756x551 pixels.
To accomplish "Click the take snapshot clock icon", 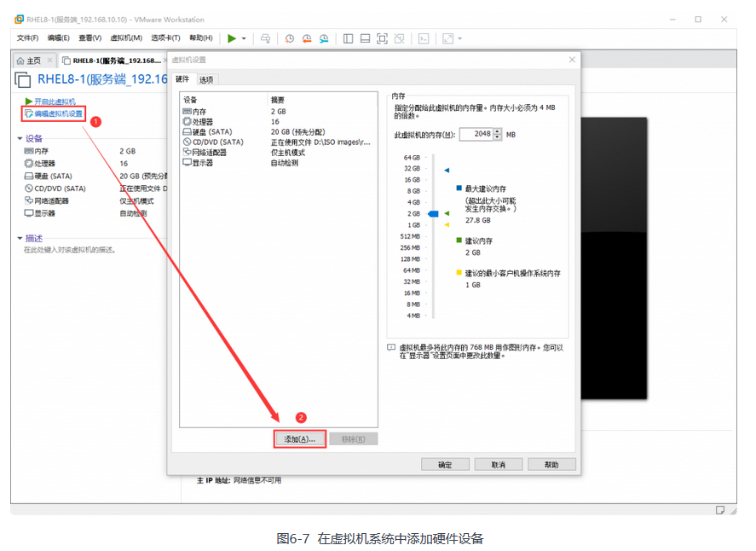I will [x=289, y=38].
